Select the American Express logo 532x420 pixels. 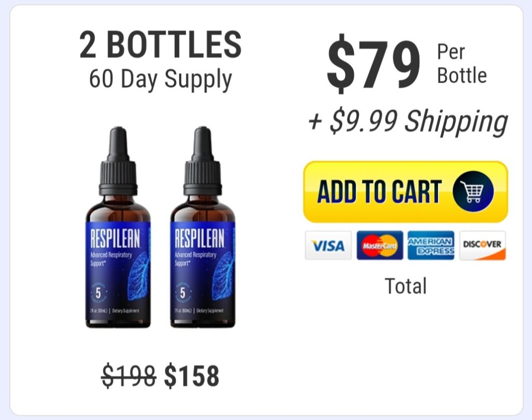pos(431,245)
